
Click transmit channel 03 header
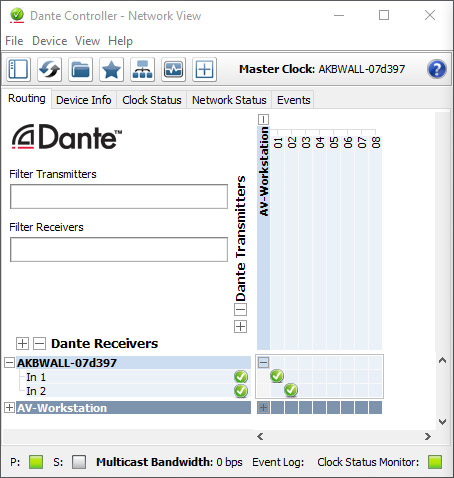click(306, 142)
